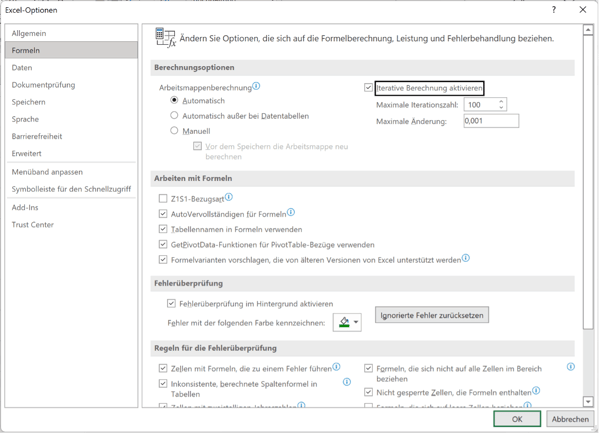Screen dimensions: 600x434
Task: Open the Dokumentprüfung category
Action: 72,85
